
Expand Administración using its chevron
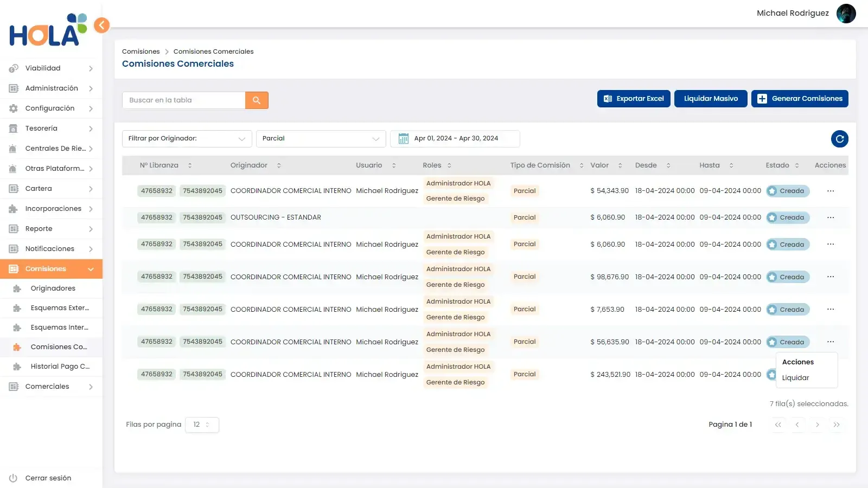tap(91, 88)
